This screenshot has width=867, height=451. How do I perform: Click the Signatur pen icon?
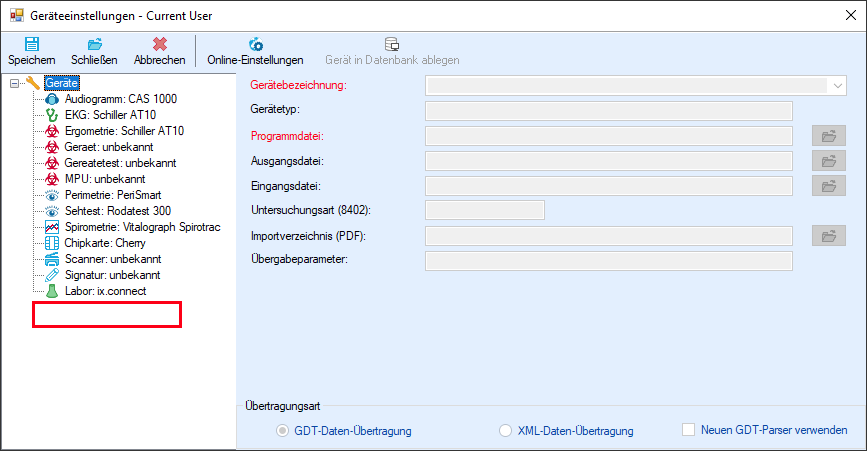[52, 275]
